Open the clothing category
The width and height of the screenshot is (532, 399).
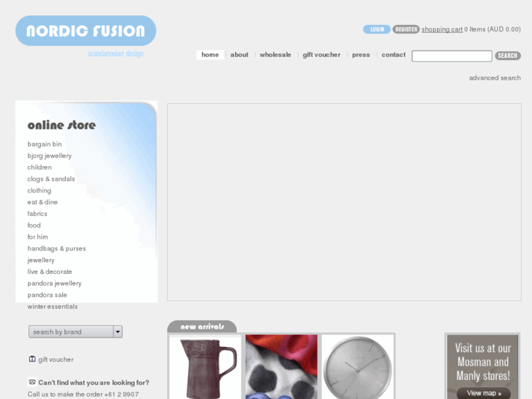tap(40, 190)
